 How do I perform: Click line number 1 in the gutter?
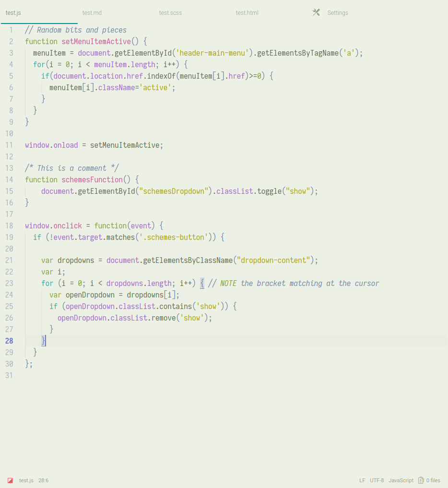[x=11, y=30]
